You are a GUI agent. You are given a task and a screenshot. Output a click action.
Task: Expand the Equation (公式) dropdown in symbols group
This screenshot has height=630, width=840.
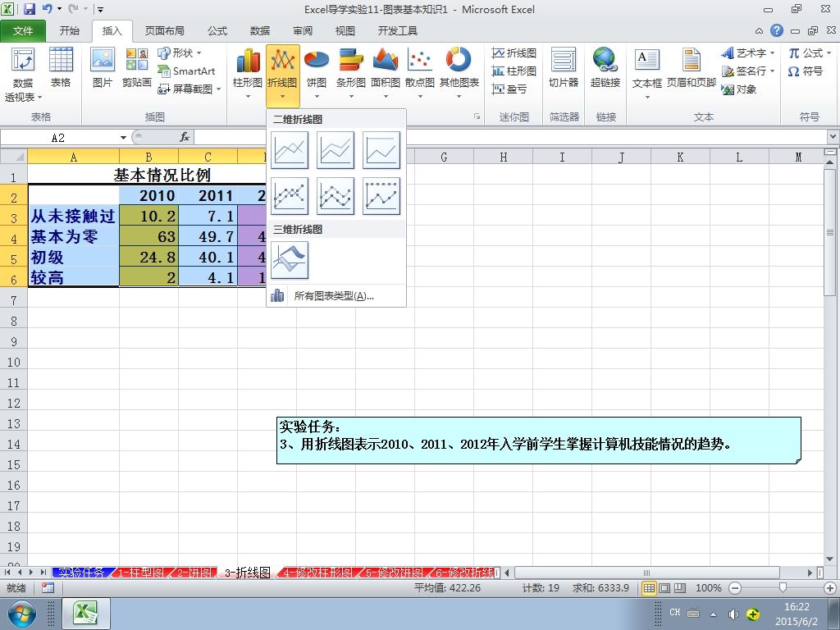[x=829, y=53]
